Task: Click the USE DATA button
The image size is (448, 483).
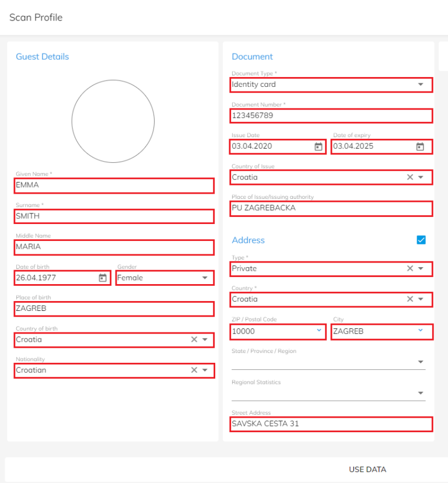Action: click(x=367, y=470)
